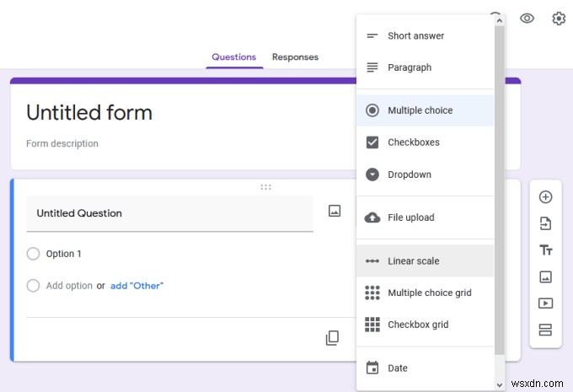Screen dimensions: 573x392
Task: Choose Checkboxes from the type list
Action: (413, 142)
